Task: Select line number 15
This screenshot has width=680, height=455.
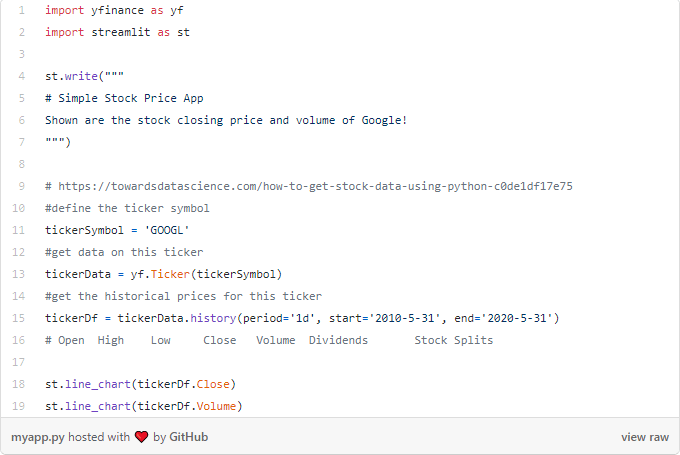Action: pyautogui.click(x=19, y=318)
